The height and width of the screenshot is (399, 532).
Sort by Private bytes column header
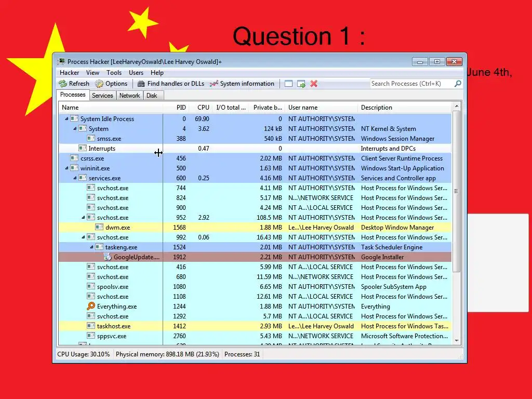[x=268, y=108]
